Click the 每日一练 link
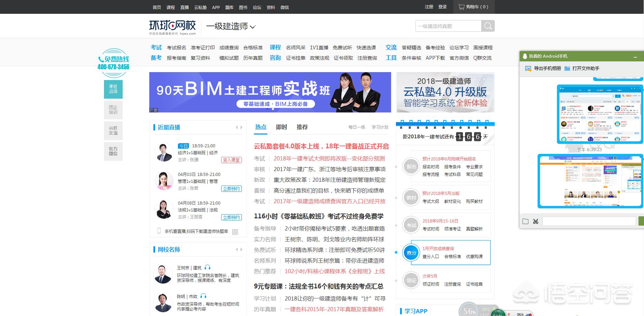Screen dimensions: 644x316 pyautogui.click(x=357, y=127)
